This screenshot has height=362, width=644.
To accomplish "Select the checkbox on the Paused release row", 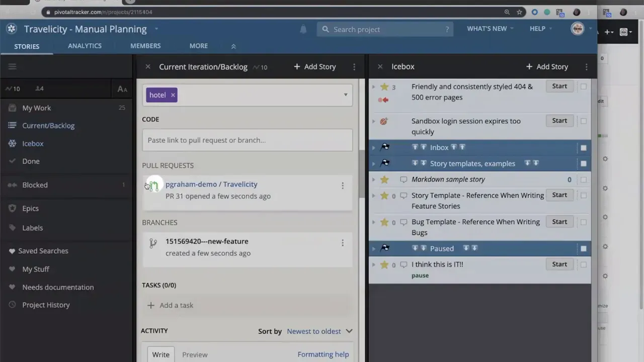I will 583,248.
